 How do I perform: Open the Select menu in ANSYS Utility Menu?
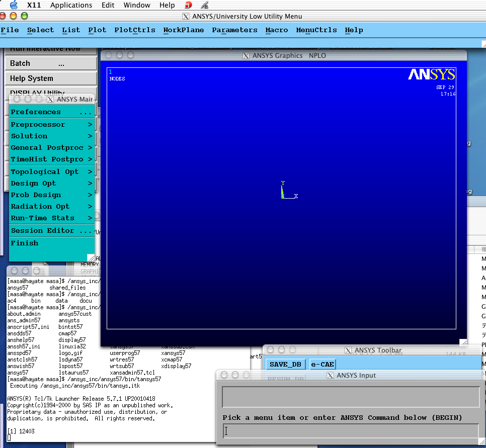click(x=40, y=30)
